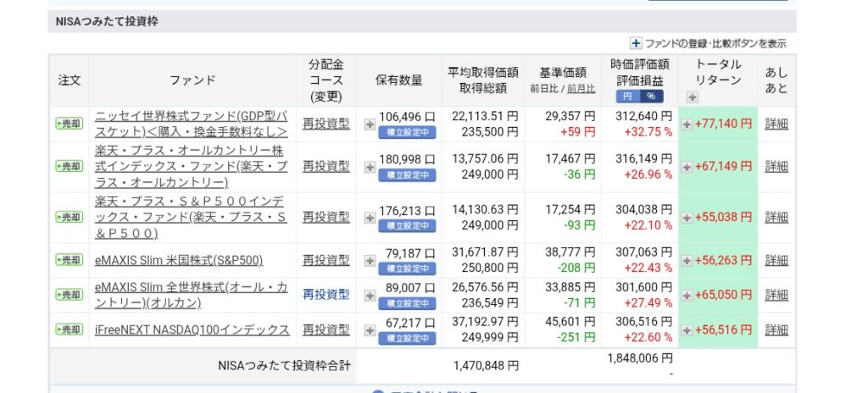Click plus icon next to 67,217 口
The height and width of the screenshot is (393, 868).
point(370,330)
